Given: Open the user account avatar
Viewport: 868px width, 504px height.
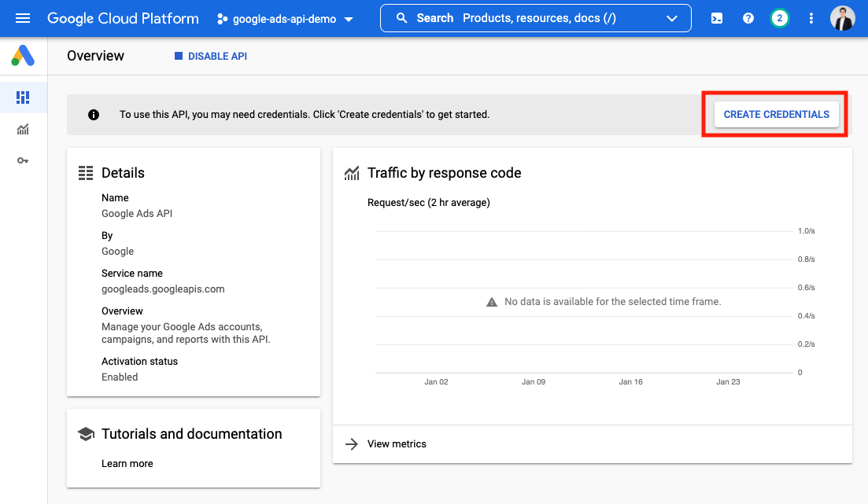Looking at the screenshot, I should (843, 18).
